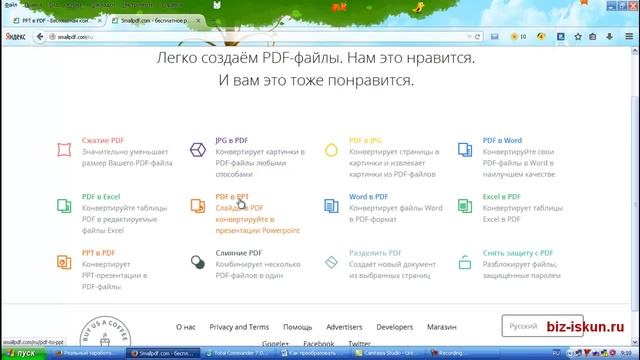
Task: Open the Google+ footer link
Action: coord(276,343)
